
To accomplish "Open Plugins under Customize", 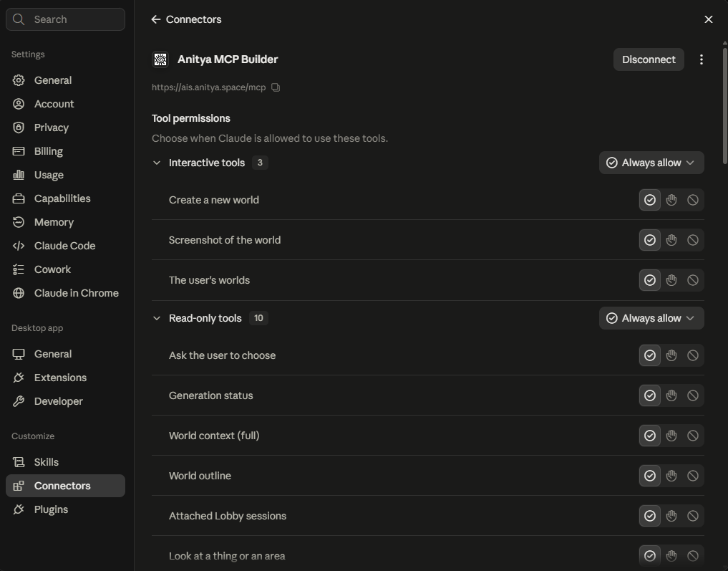I will (65, 509).
